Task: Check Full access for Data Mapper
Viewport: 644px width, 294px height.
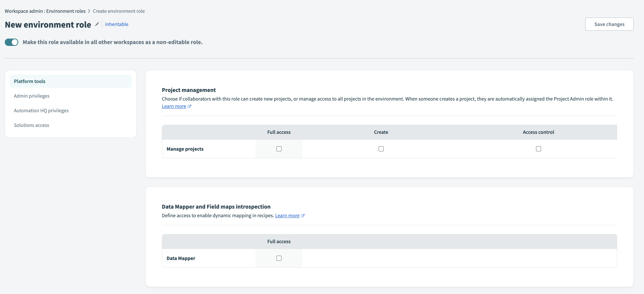Action: click(279, 258)
